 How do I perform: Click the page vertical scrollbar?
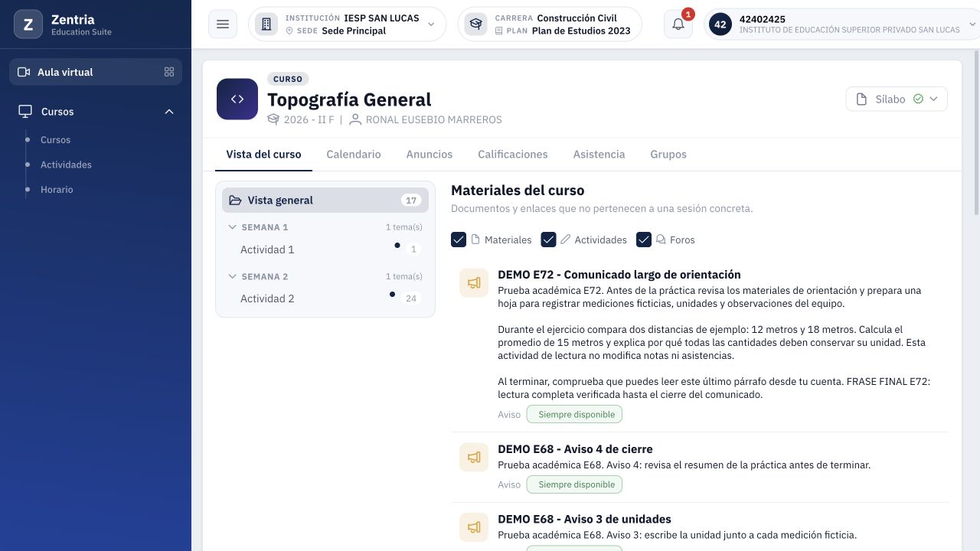[976, 134]
